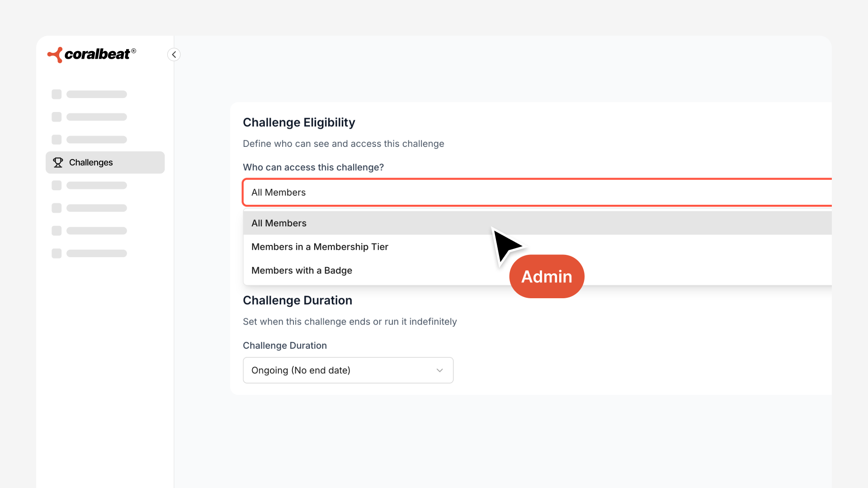
Task: Click the trophy icon beside Challenges
Action: (x=58, y=163)
